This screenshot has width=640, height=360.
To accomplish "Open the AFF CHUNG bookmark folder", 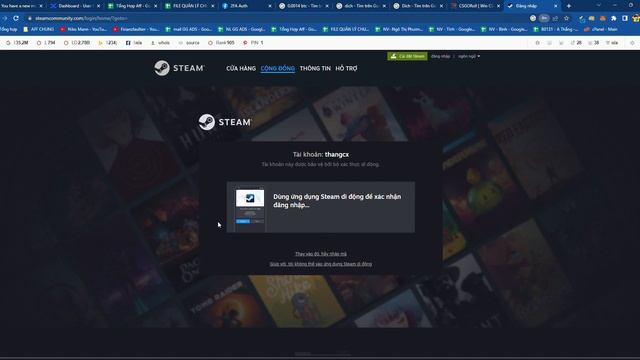I will 39,29.
